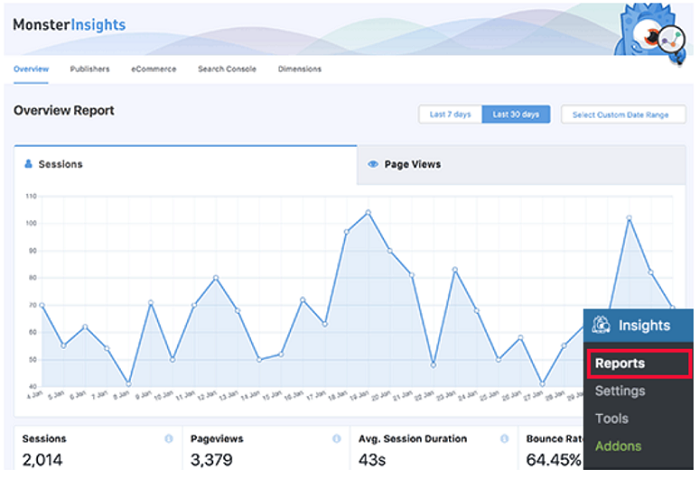Click the MonsterInsights logo
700x479 pixels.
[x=69, y=23]
